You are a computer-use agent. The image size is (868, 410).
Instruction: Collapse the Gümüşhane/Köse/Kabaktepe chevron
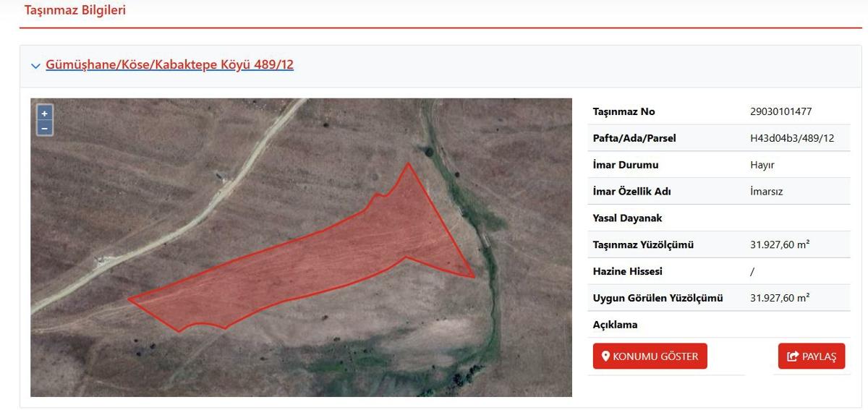(x=35, y=66)
